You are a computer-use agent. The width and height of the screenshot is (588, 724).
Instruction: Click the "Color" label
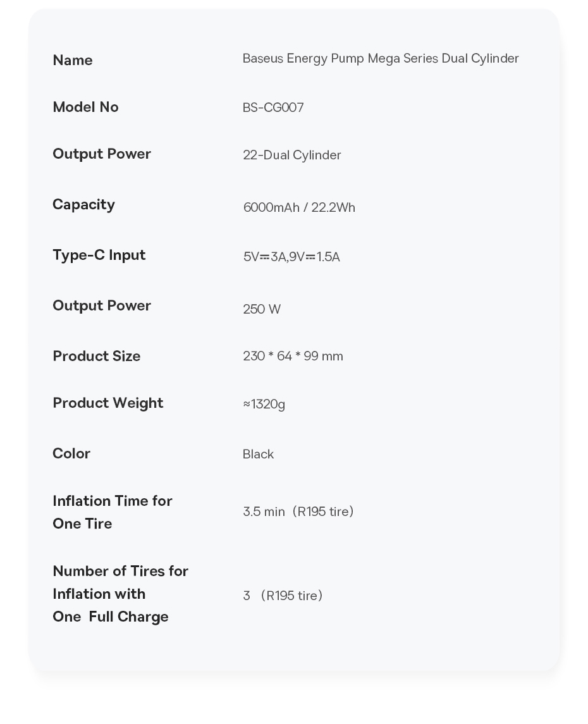pos(71,454)
